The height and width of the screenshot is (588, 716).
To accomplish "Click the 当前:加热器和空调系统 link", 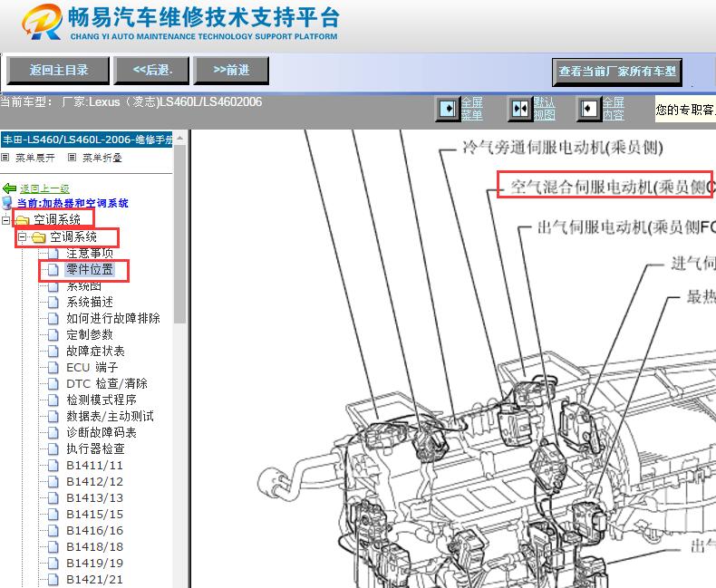I will (73, 203).
